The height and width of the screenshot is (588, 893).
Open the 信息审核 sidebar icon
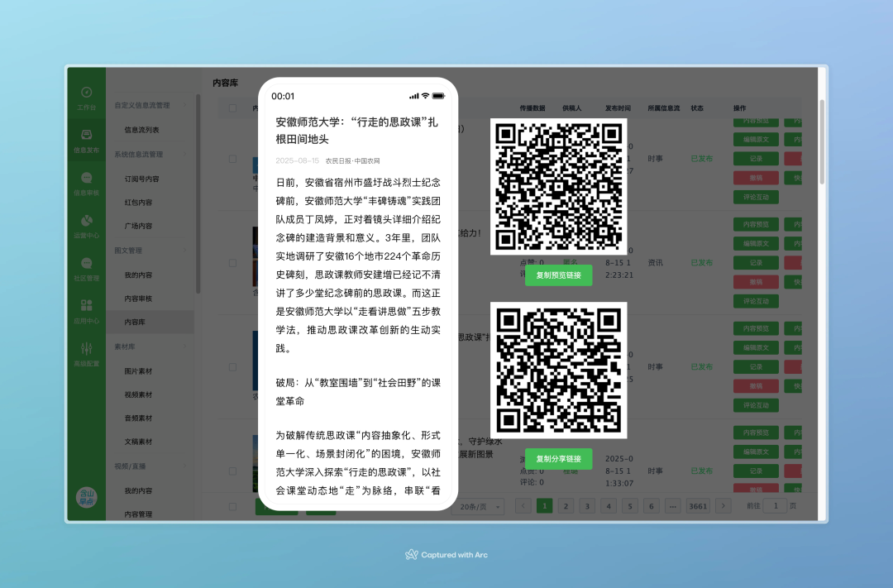pos(86,182)
